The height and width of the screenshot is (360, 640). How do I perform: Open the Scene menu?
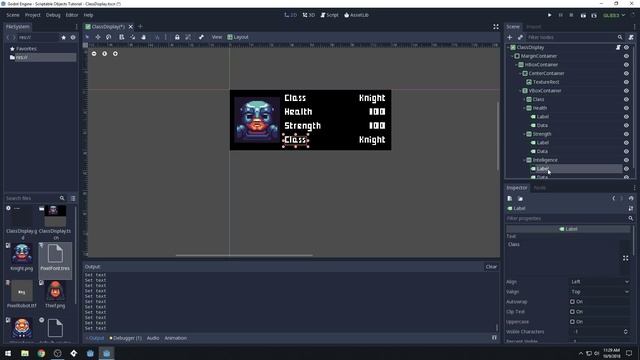pyautogui.click(x=13, y=15)
